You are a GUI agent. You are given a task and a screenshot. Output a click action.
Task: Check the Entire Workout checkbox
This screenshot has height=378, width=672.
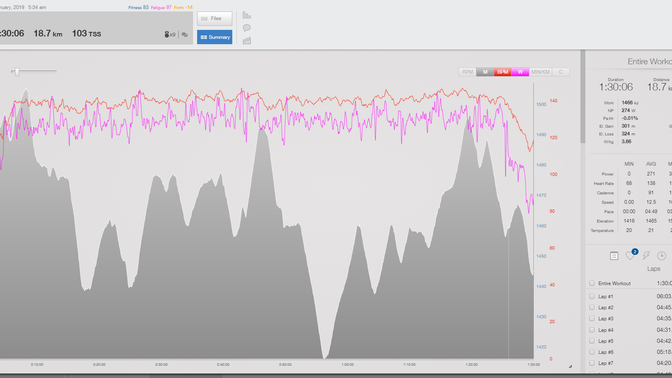[592, 283]
